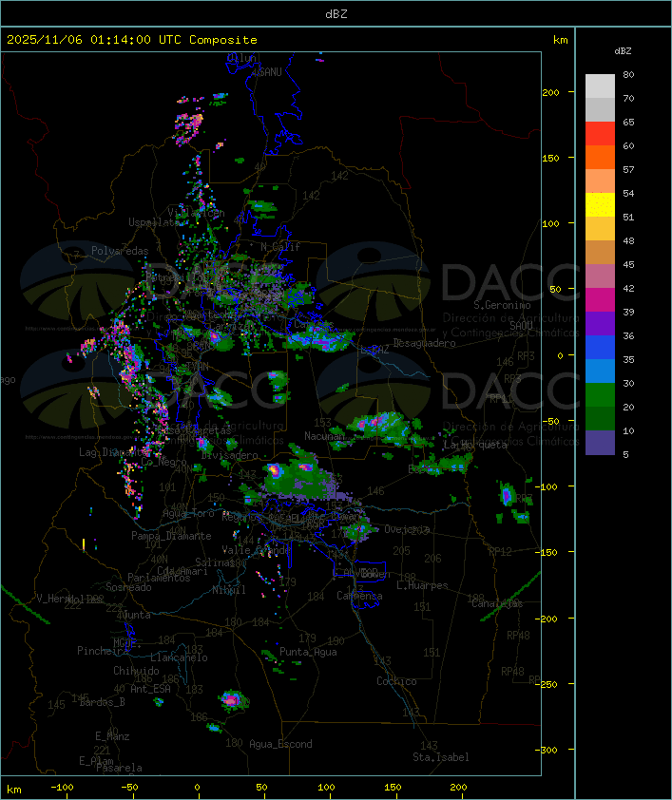Click the Ant_ESA map label
This screenshot has height=800, width=672.
click(150, 689)
